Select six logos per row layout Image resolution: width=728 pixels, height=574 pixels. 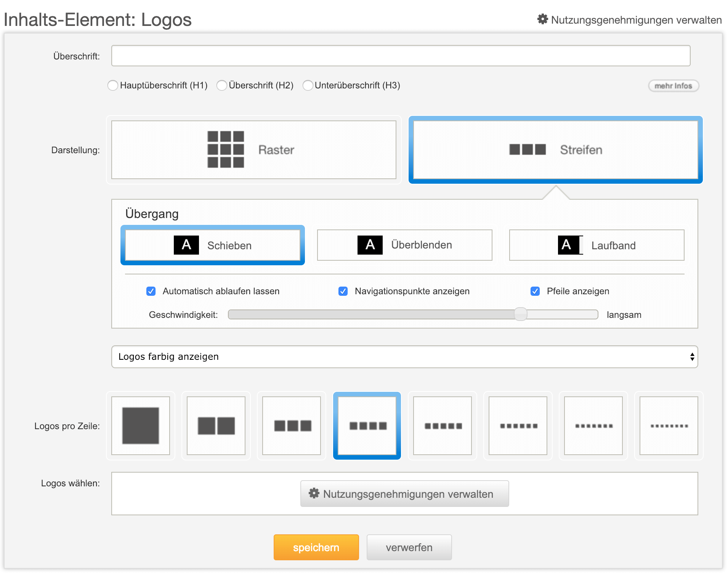518,426
